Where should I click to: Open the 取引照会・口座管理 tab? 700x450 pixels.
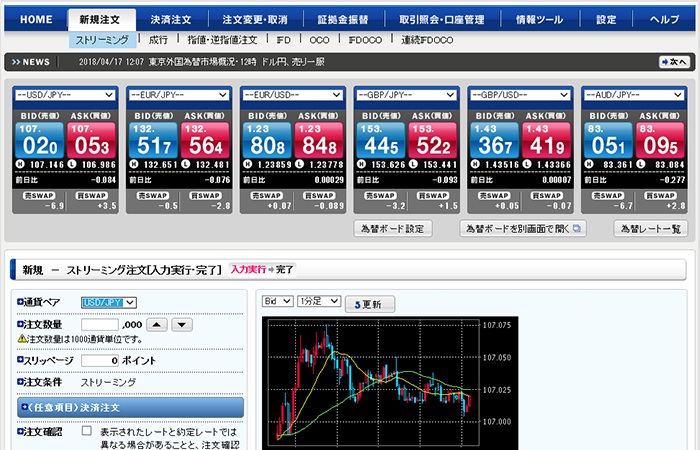pyautogui.click(x=442, y=20)
